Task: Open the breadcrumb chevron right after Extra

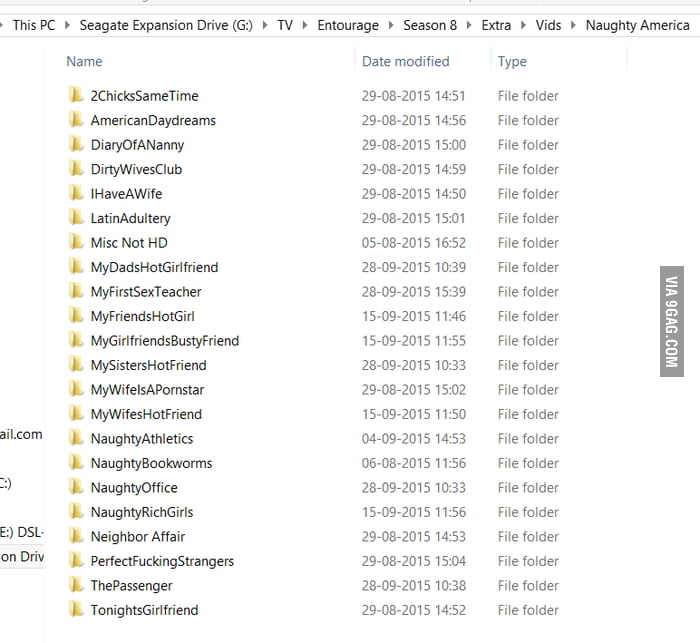Action: [x=523, y=25]
